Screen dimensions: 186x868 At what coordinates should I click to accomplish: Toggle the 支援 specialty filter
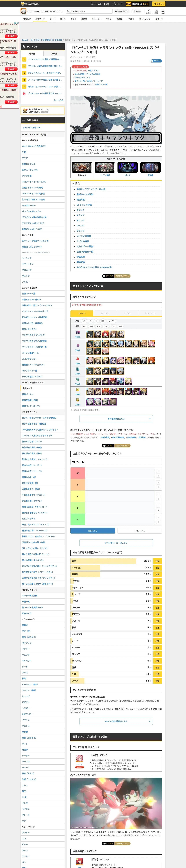click(x=106, y=326)
